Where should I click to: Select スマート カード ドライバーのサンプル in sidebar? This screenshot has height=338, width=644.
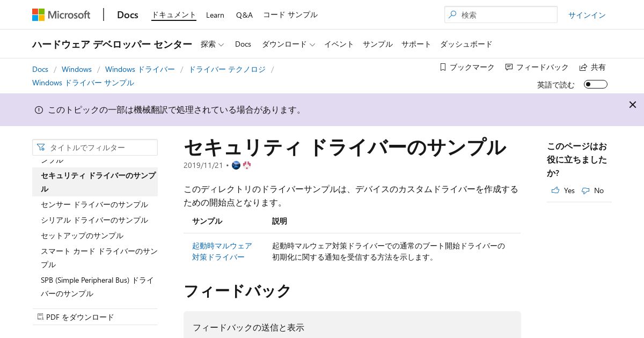pyautogui.click(x=99, y=258)
